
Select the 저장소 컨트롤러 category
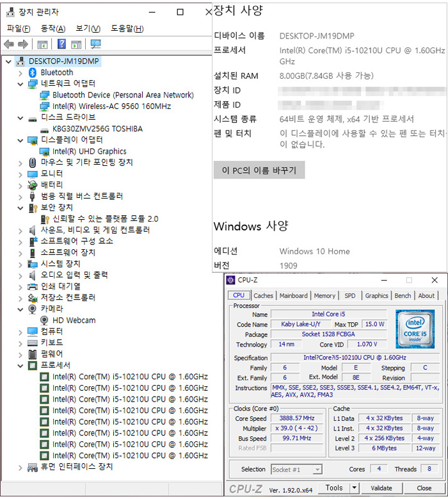coord(68,298)
